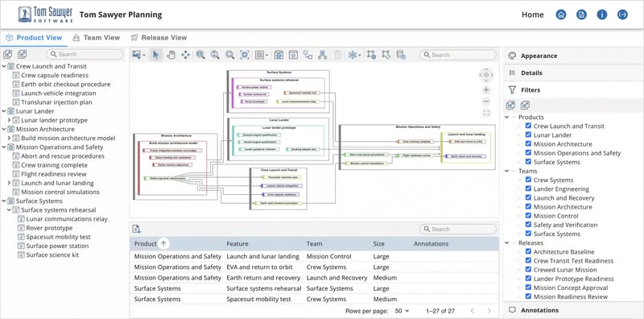Click the table search field
The width and height of the screenshot is (644, 319).
coord(457,230)
